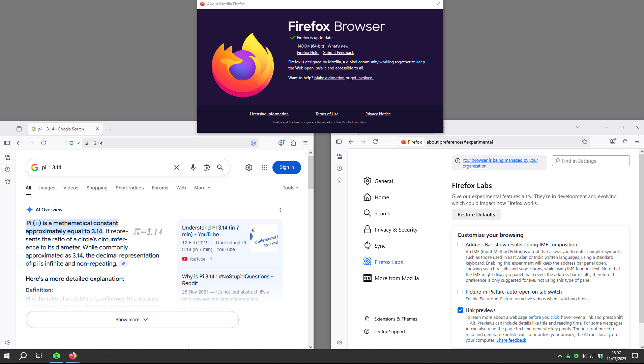The image size is (644, 364).
Task: Bookmark the preferences page with star icon
Action: click(x=585, y=142)
